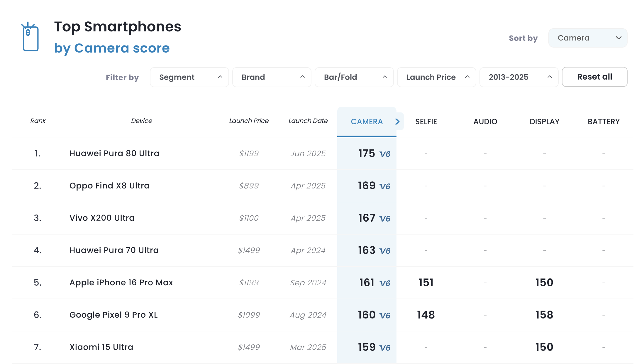Click the V6 badge beside score 175

[x=385, y=154]
